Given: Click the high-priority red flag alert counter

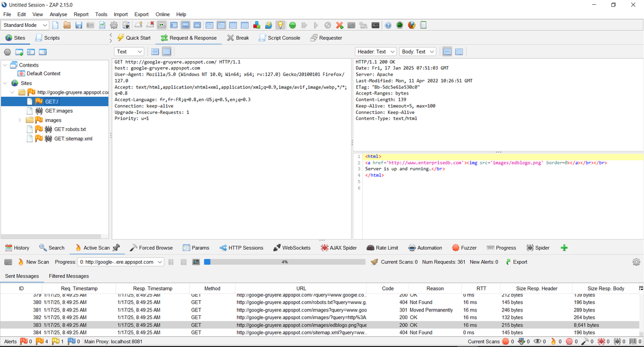Looking at the screenshot, I should (x=26, y=342).
